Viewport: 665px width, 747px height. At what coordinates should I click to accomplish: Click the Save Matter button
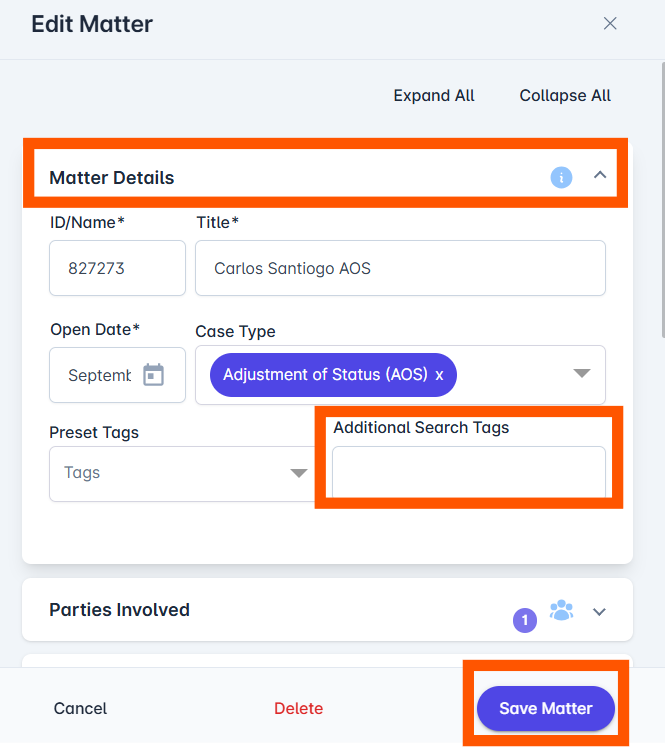coord(546,708)
